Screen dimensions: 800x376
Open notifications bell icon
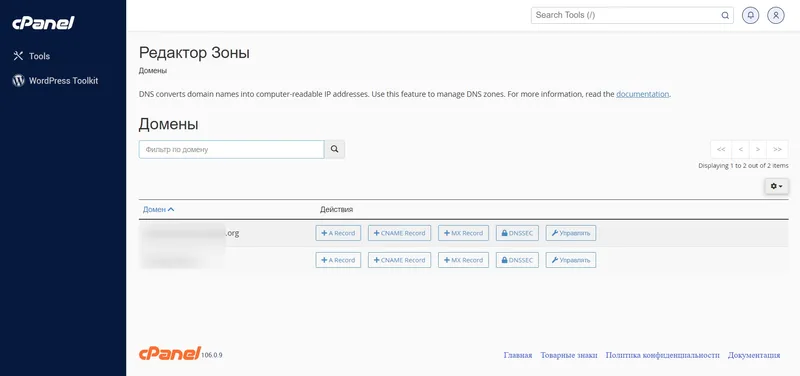pos(751,15)
